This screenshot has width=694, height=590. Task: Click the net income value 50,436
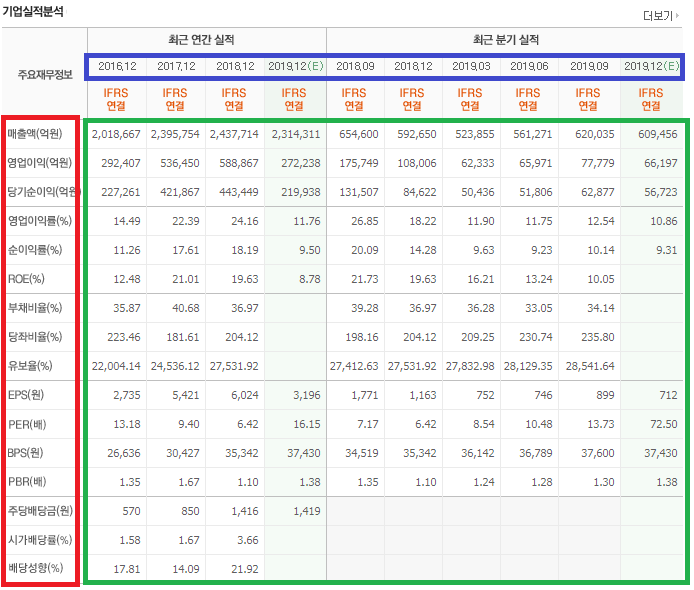pos(478,192)
